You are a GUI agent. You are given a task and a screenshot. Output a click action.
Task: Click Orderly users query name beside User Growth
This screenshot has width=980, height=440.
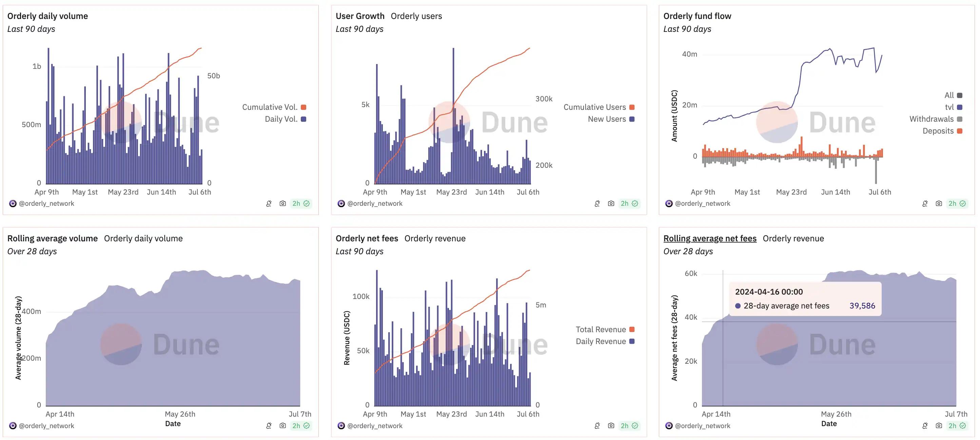click(416, 16)
